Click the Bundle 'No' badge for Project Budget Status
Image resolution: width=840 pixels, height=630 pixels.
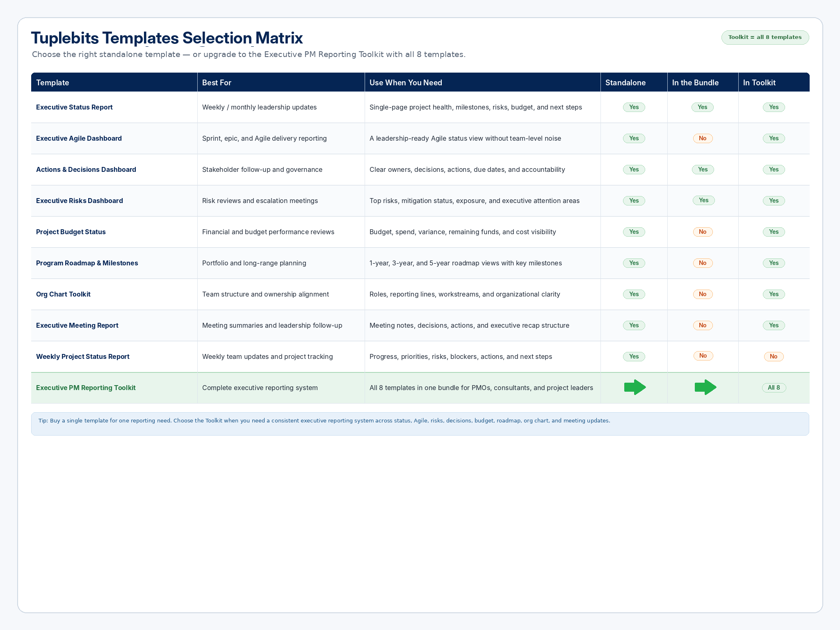pyautogui.click(x=703, y=232)
